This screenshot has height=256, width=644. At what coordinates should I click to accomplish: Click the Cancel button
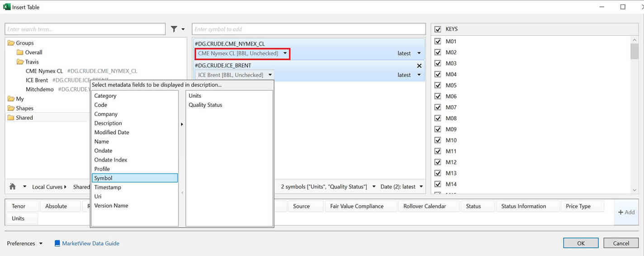click(x=621, y=243)
